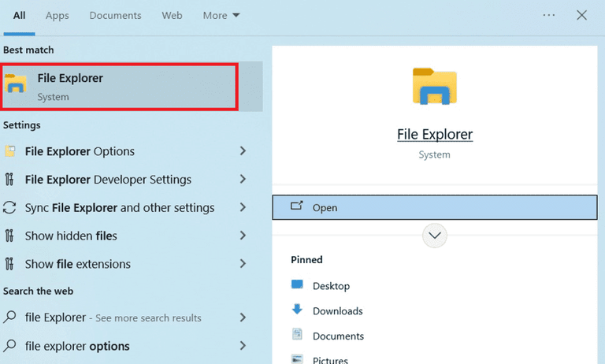Click the Documents pinned icon
This screenshot has width=605, height=364.
coord(297,334)
